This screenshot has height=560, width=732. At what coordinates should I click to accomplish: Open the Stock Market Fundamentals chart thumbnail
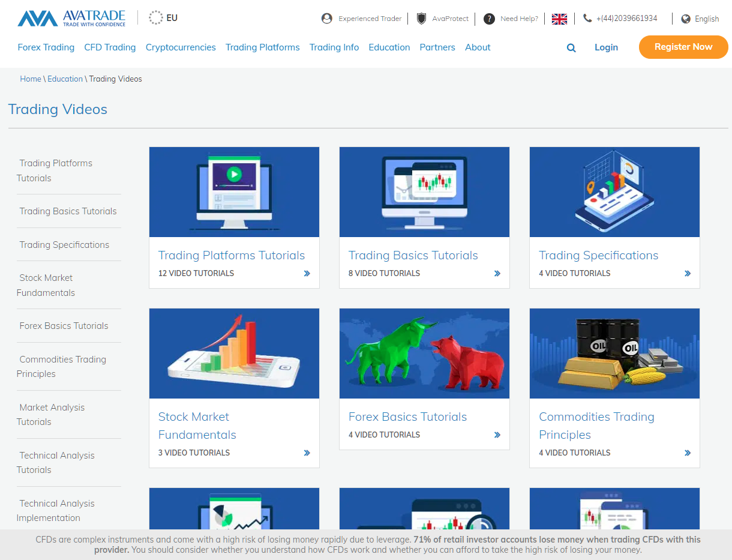tap(234, 354)
